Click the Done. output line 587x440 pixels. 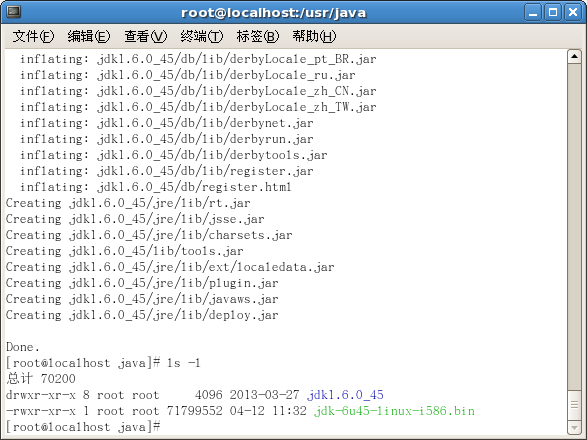click(x=23, y=347)
